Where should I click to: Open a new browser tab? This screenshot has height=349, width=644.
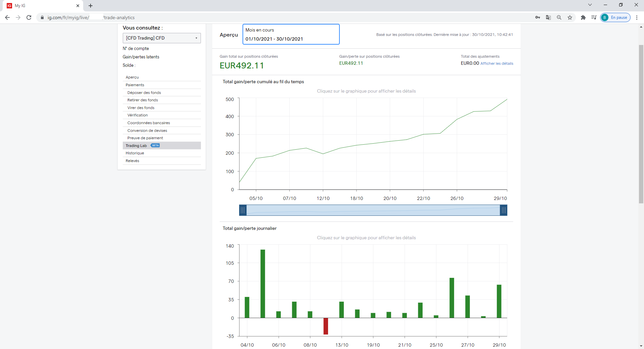(91, 6)
